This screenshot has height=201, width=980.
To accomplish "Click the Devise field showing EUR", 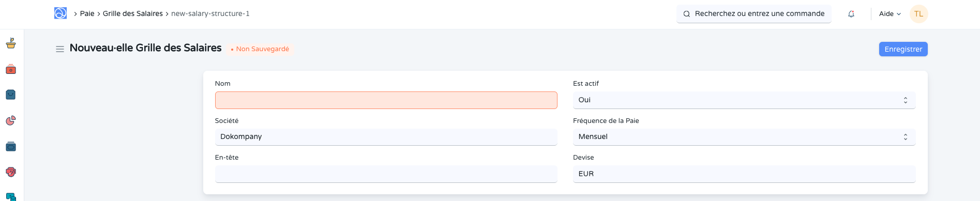I will (744, 174).
